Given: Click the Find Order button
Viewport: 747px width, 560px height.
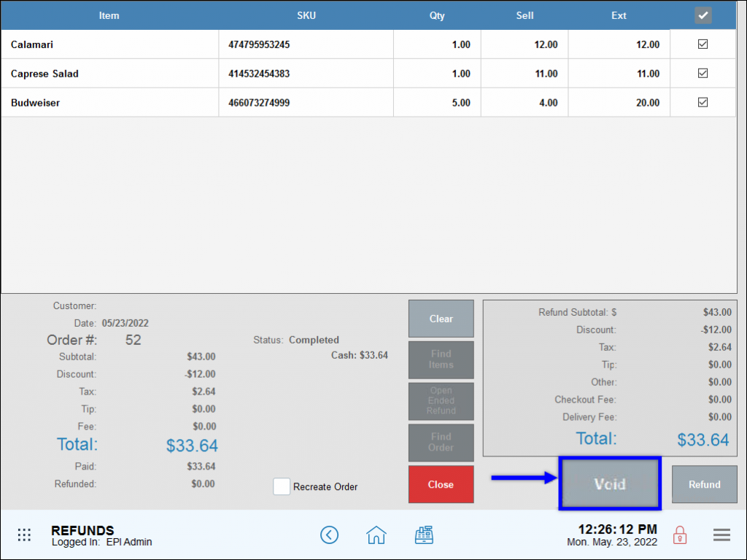Looking at the screenshot, I should coord(441,443).
